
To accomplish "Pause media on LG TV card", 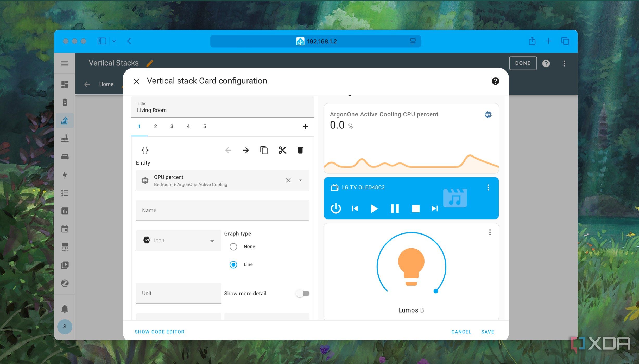I will [395, 209].
